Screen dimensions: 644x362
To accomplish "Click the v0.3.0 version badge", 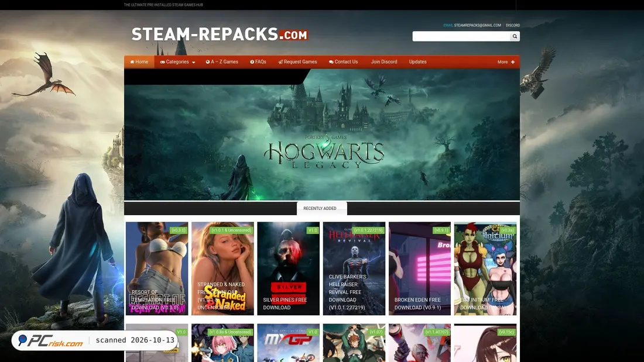I will coord(178,230).
